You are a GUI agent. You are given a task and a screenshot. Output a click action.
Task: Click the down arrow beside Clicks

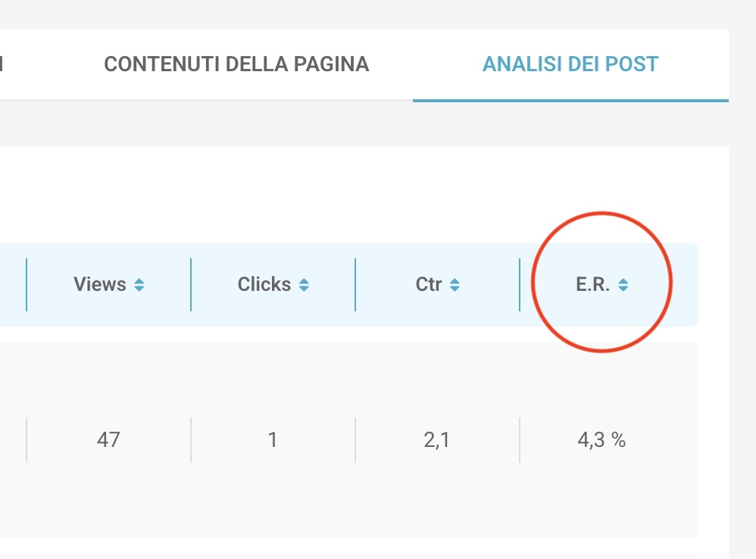point(304,289)
